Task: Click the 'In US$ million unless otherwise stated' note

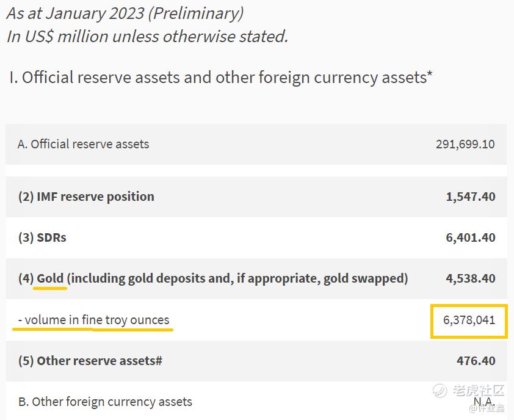Action: point(147,36)
